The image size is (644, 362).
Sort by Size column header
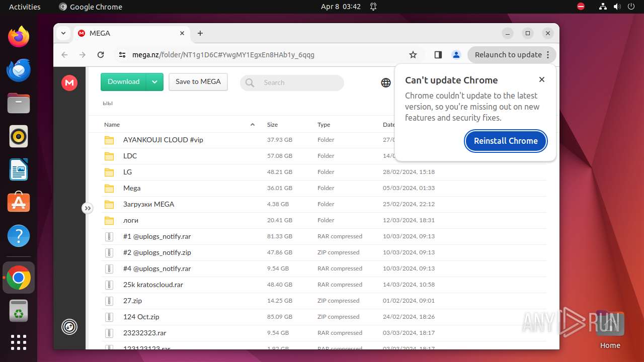click(x=272, y=125)
